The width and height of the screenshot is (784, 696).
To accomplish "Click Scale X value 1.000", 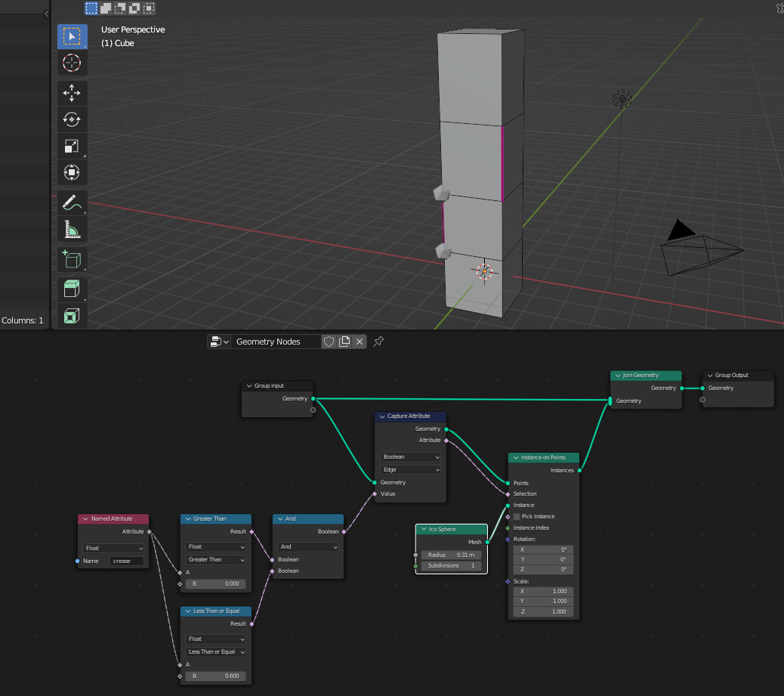I will 544,591.
